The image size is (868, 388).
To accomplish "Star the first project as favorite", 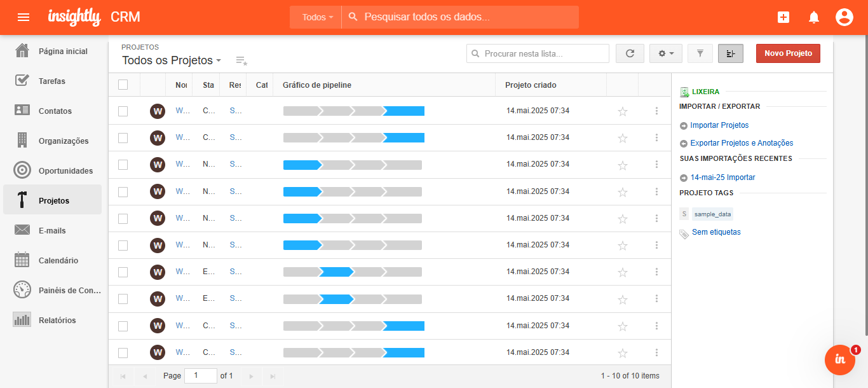I will click(x=623, y=111).
